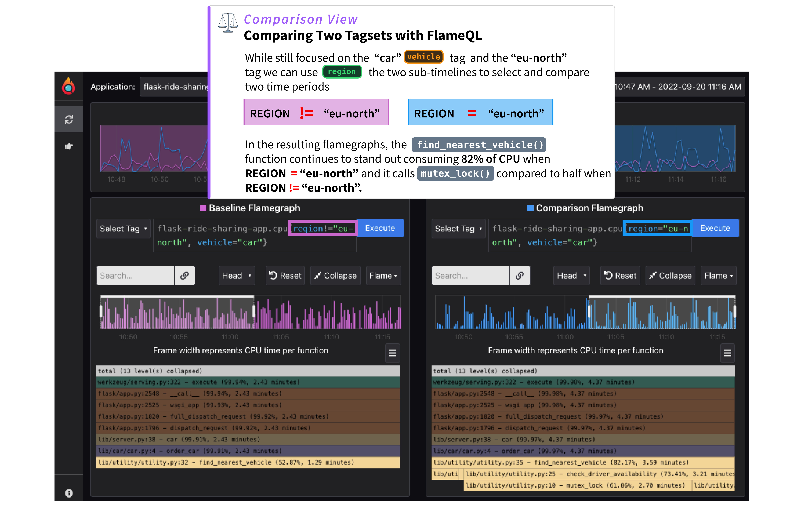The image size is (812, 508).
Task: Open comparison Select Tag dropdown
Action: pyautogui.click(x=458, y=229)
